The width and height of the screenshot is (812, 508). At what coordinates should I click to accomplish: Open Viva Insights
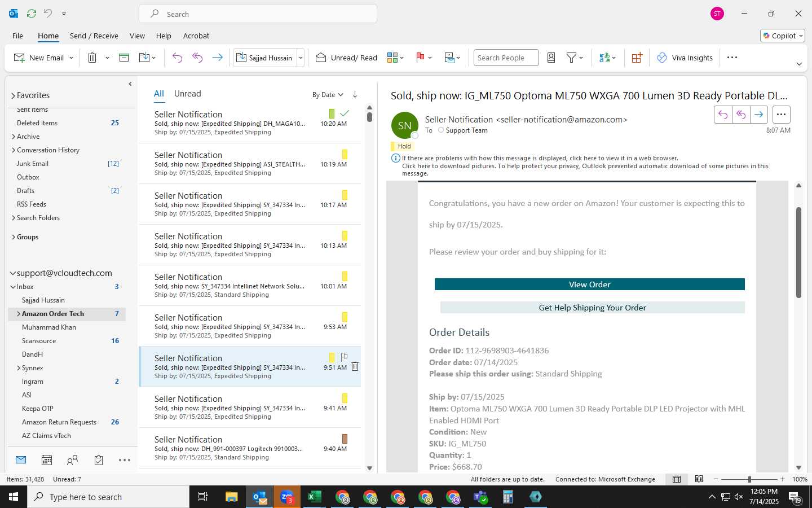685,58
